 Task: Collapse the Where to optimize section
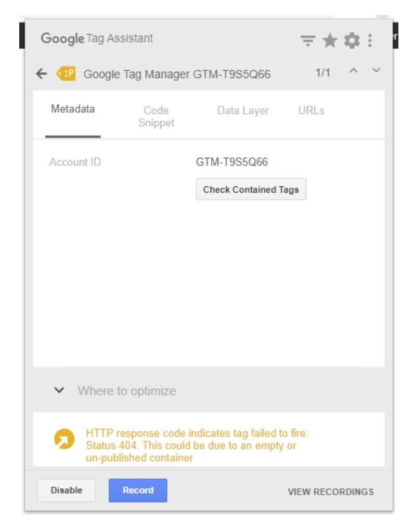[59, 390]
